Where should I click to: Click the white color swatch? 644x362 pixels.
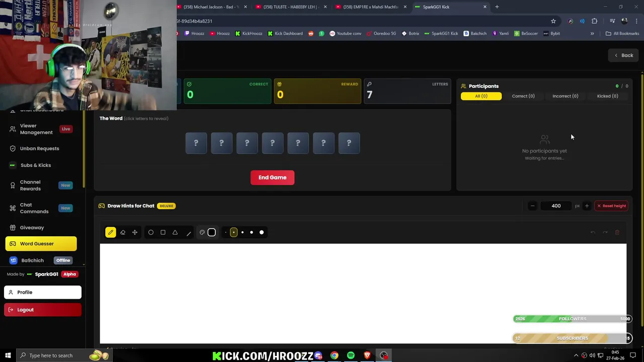[x=212, y=232]
